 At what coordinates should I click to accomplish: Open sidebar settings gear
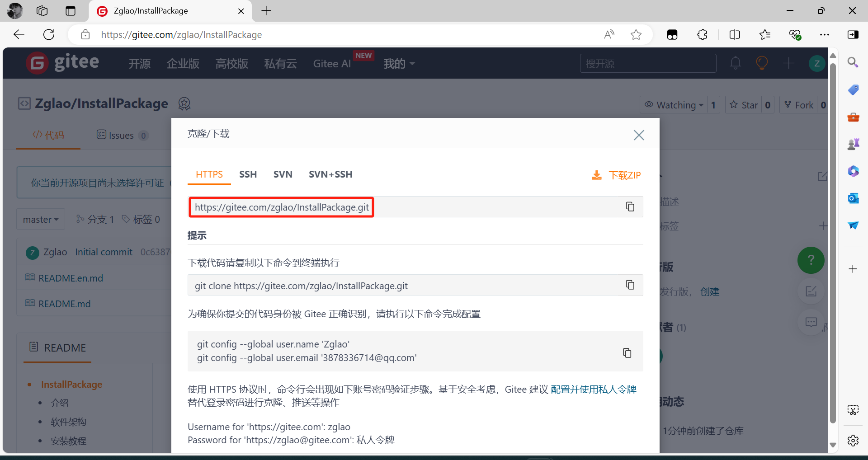click(853, 441)
